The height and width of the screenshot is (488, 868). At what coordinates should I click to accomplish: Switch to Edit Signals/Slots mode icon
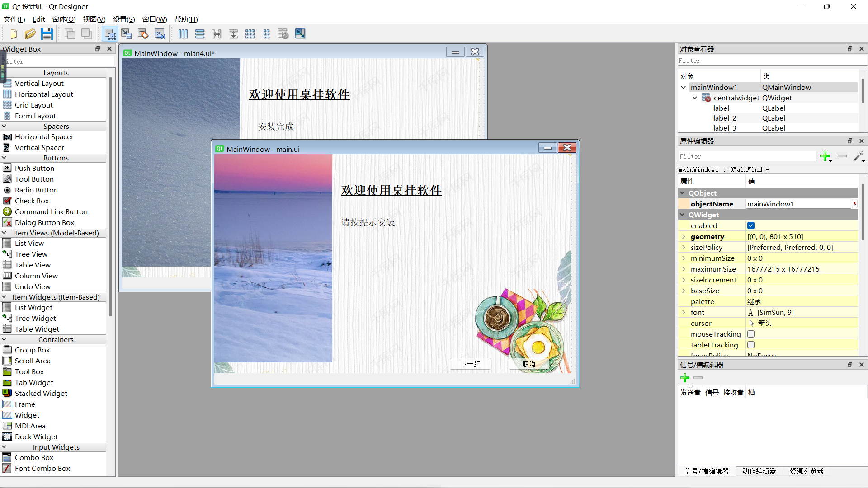[127, 34]
